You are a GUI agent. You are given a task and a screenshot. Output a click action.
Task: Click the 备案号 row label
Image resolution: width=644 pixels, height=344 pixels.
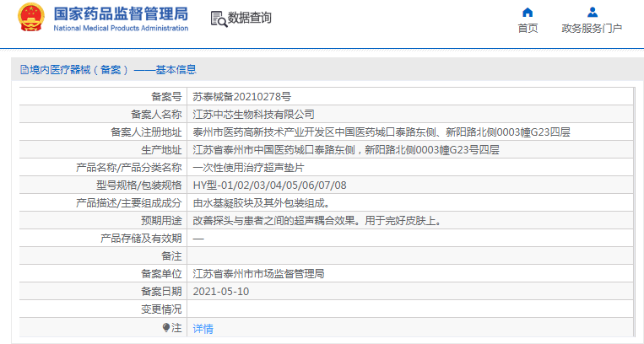coord(166,97)
